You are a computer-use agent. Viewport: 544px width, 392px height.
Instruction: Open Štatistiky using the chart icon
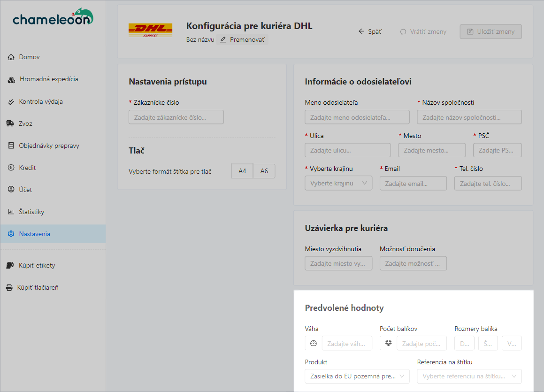[11, 212]
